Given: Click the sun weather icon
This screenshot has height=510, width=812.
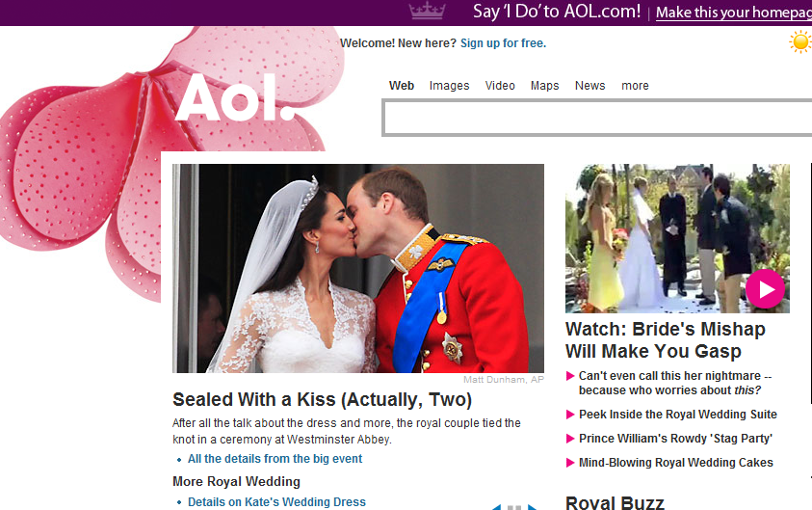Looking at the screenshot, I should pos(800,42).
